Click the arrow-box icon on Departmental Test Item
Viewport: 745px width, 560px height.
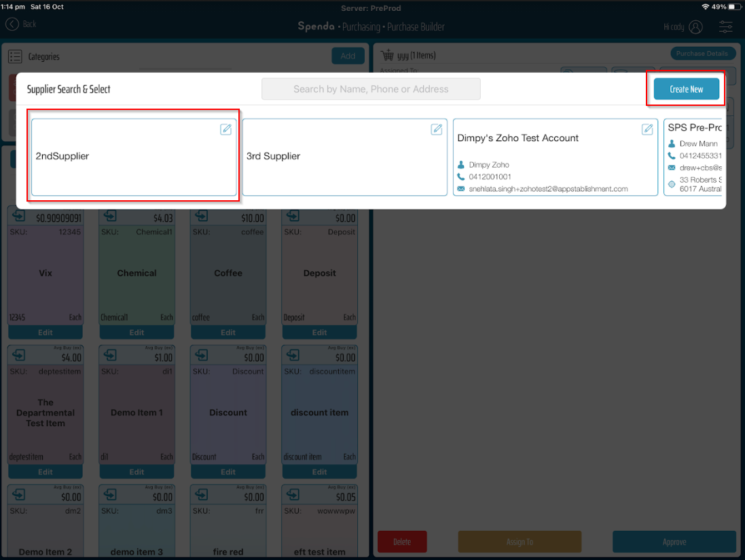[18, 355]
